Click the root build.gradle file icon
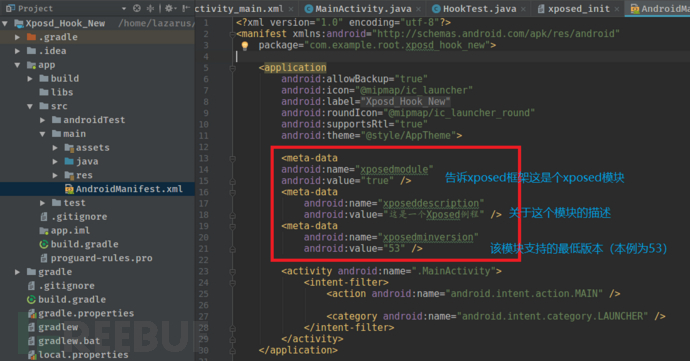Image resolution: width=690 pixels, height=361 pixels. point(31,300)
